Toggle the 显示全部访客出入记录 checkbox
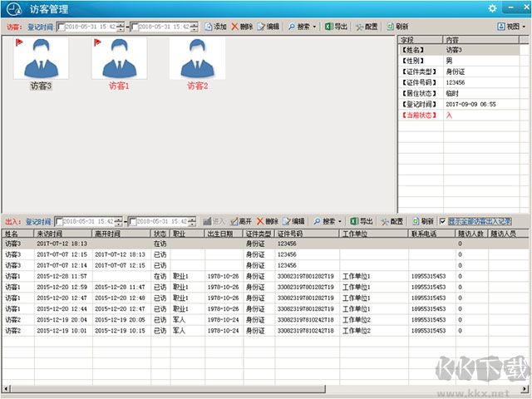Image resolution: width=532 pixels, height=399 pixels. pyautogui.click(x=442, y=222)
